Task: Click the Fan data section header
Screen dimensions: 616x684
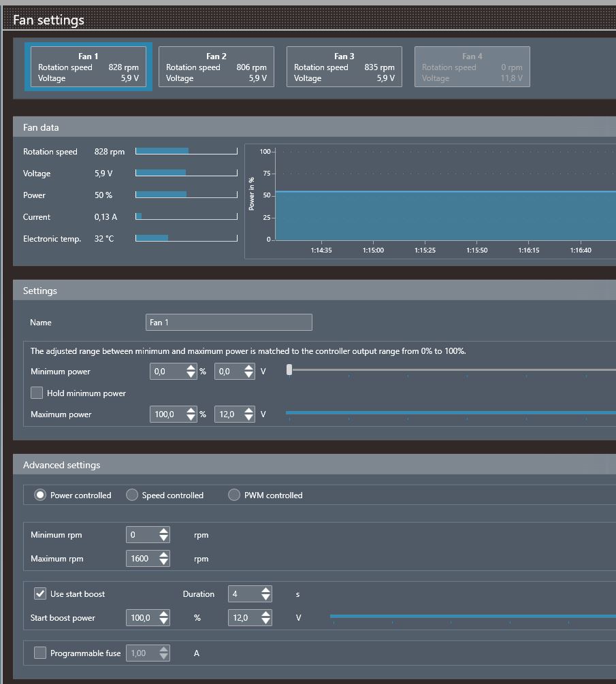Action: 314,127
